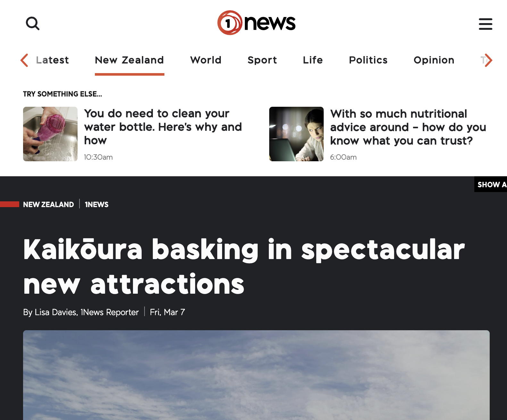Open the Sport section tab
Image resolution: width=507 pixels, height=420 pixels.
[262, 60]
